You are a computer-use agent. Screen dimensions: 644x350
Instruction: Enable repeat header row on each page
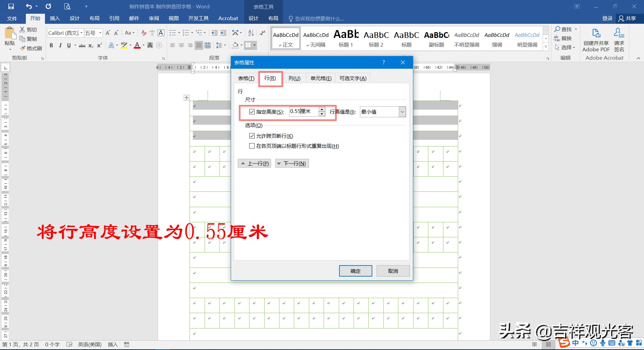coord(252,146)
